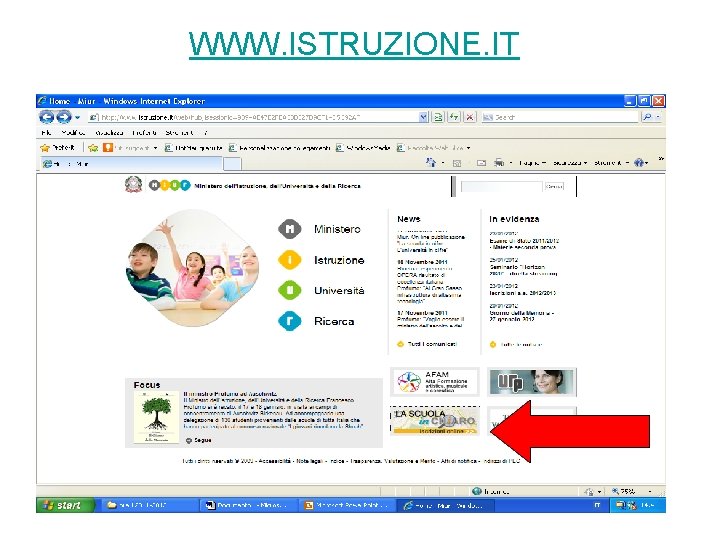Click the Print icon in command bar
The image size is (720, 540).
[499, 163]
